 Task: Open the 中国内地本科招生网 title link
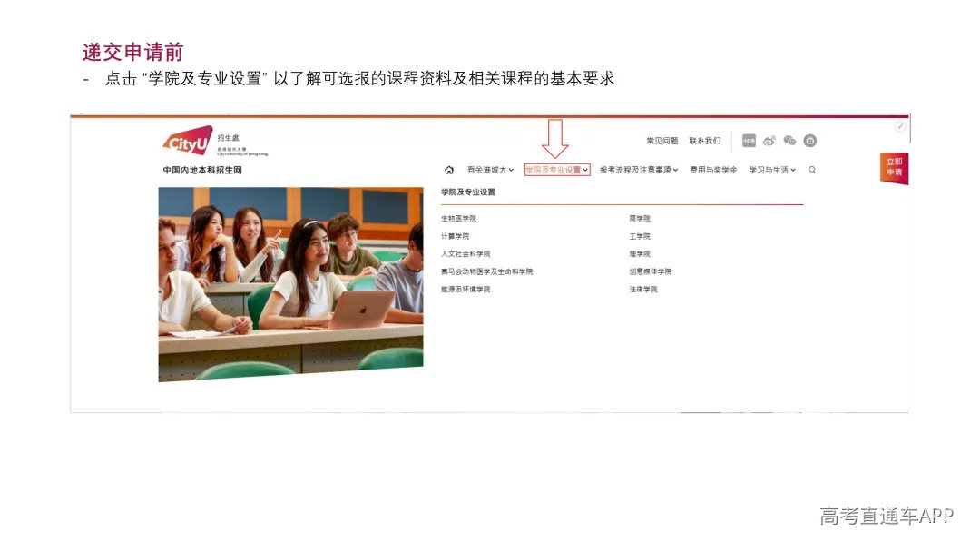point(202,170)
